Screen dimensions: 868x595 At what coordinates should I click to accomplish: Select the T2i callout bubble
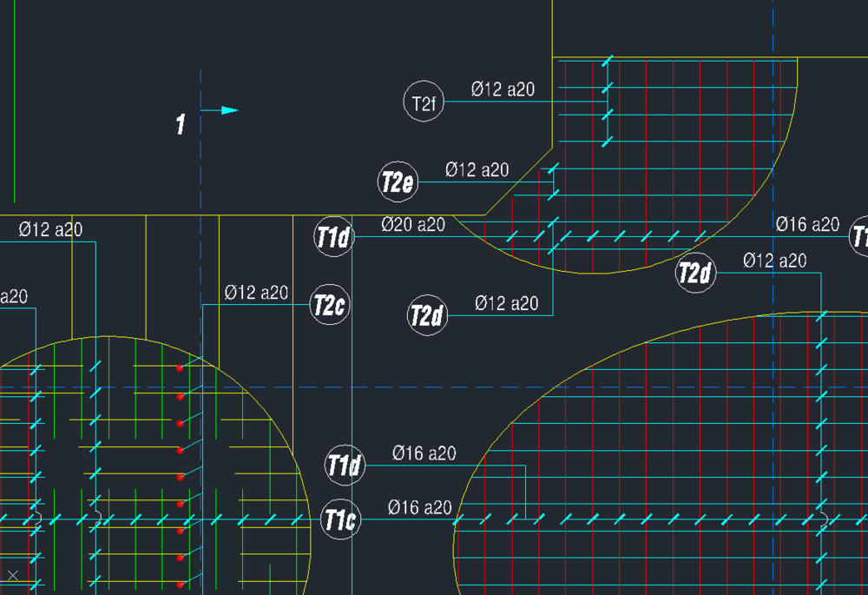coord(424,101)
